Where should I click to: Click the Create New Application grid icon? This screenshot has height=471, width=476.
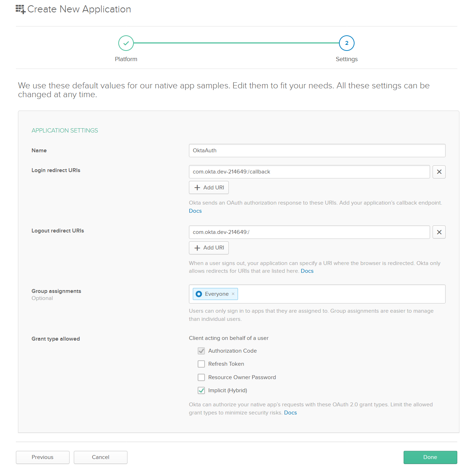click(20, 9)
